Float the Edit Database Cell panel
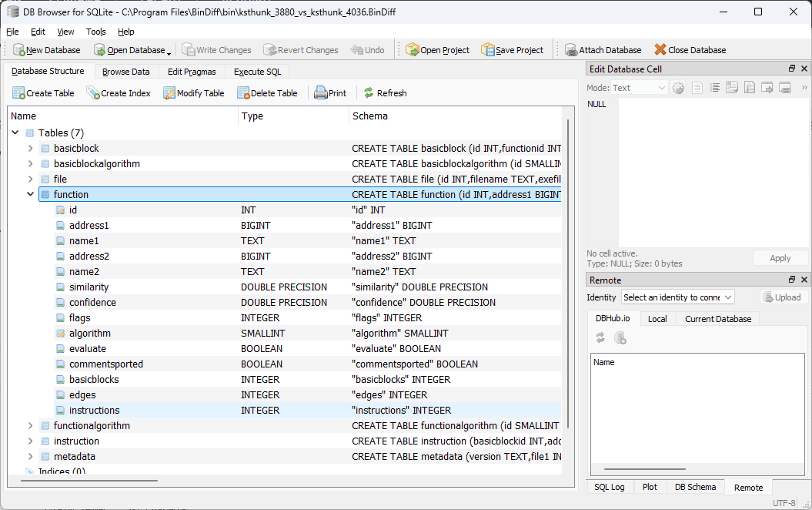Screen dimensions: 812x510 pyautogui.click(x=792, y=69)
